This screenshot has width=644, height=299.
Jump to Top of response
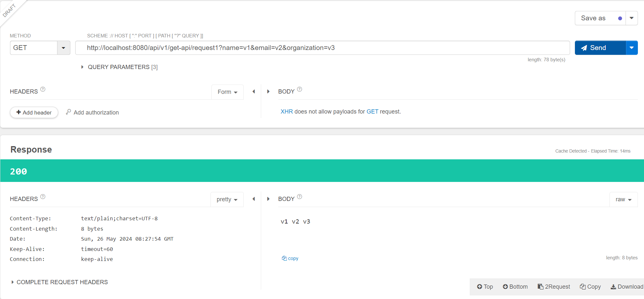(485, 287)
